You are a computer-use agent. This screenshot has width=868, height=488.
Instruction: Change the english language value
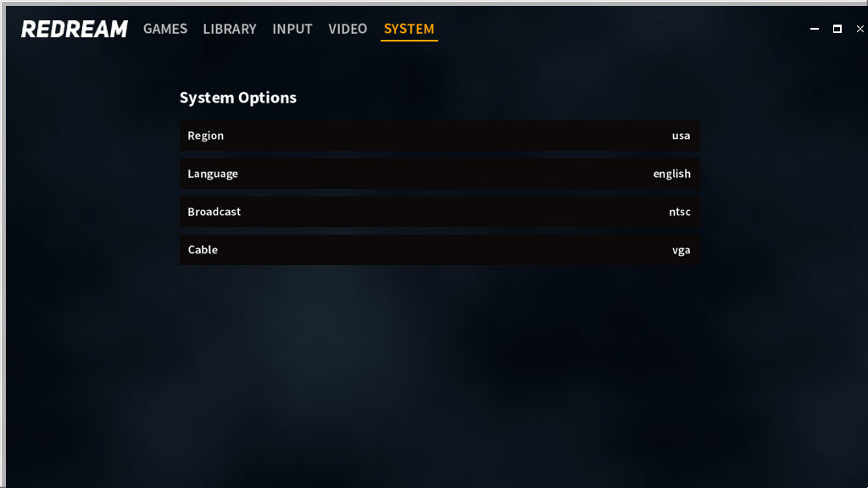(x=671, y=174)
